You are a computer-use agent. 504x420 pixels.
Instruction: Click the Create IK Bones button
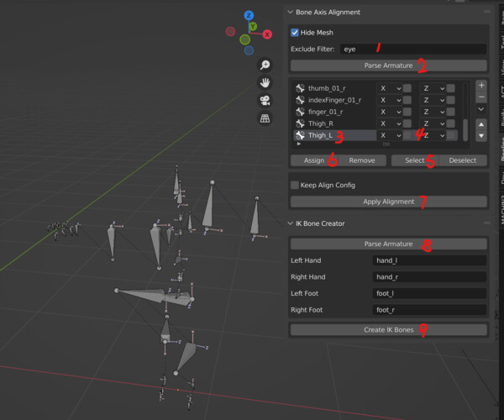coord(389,330)
